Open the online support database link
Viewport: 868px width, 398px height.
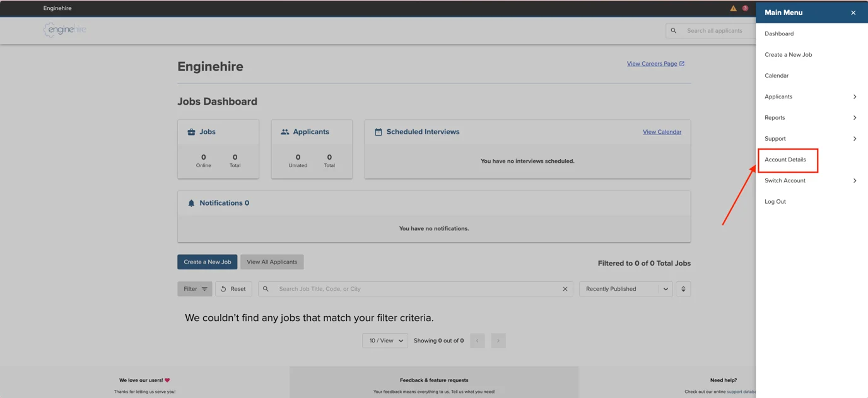coord(741,392)
